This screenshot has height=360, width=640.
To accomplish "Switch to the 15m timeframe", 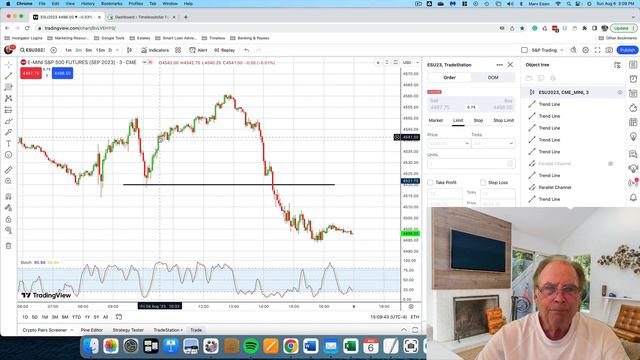I will tap(100, 50).
